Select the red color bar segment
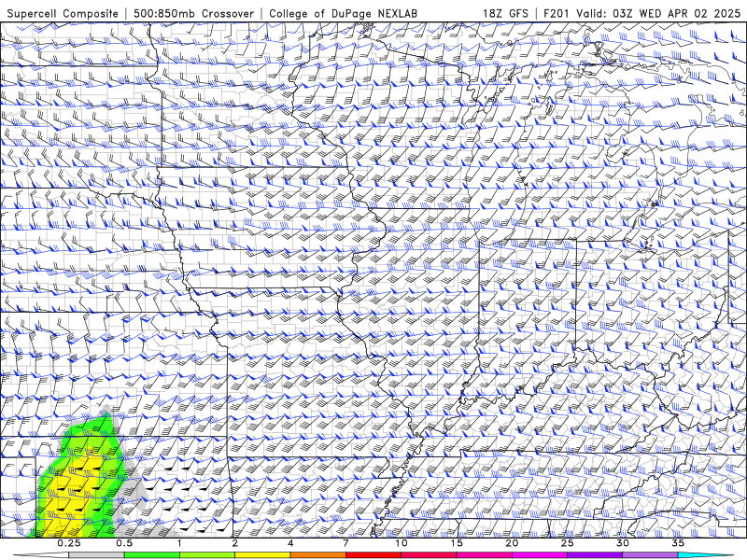 pos(373,555)
